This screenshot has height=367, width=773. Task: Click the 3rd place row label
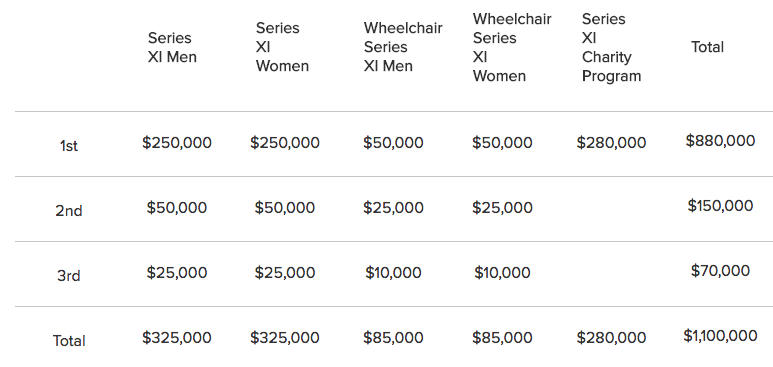pos(69,276)
